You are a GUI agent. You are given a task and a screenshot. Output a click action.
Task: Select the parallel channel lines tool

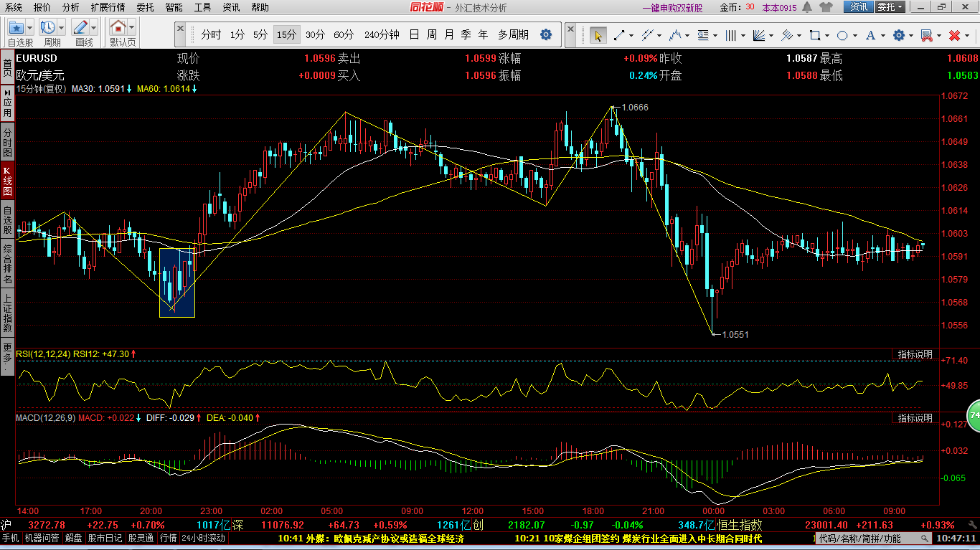(648, 35)
